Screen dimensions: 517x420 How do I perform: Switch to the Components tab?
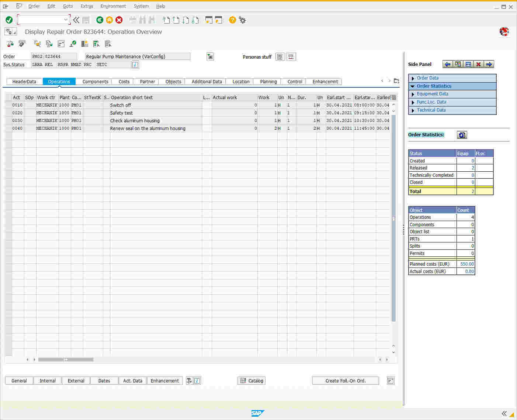pyautogui.click(x=94, y=81)
